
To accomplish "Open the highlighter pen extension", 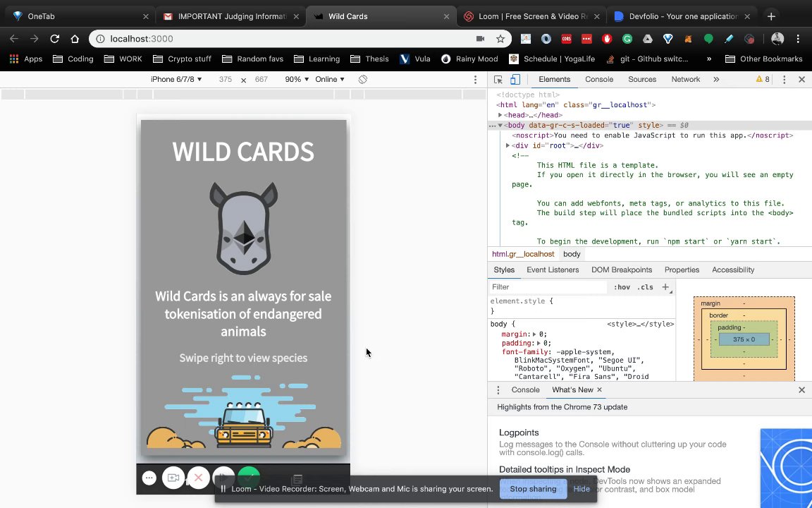I will tap(729, 39).
